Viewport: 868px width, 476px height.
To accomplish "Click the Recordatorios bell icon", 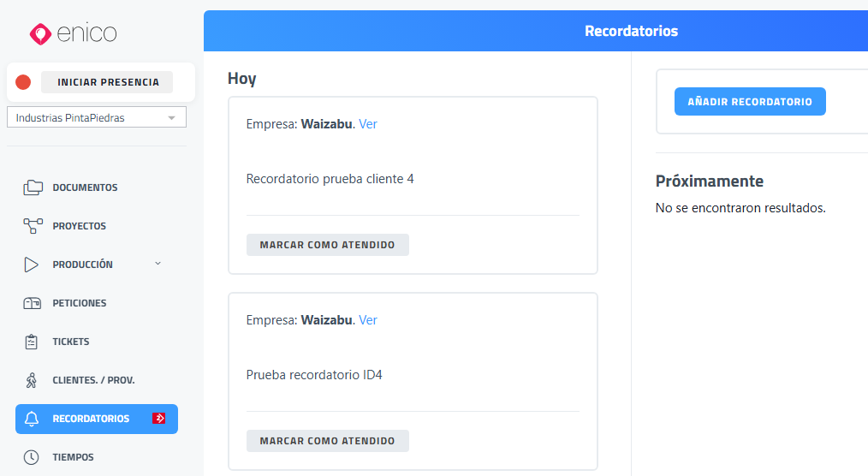I will pos(33,419).
